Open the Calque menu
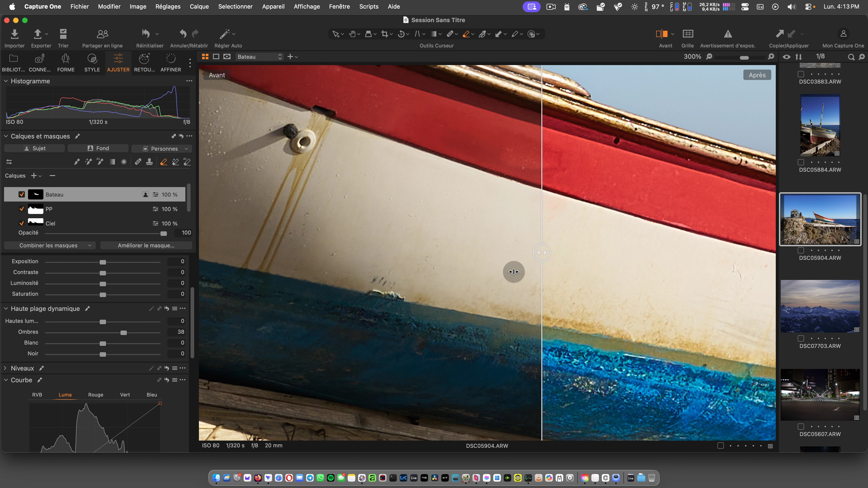868x488 pixels. click(x=199, y=6)
